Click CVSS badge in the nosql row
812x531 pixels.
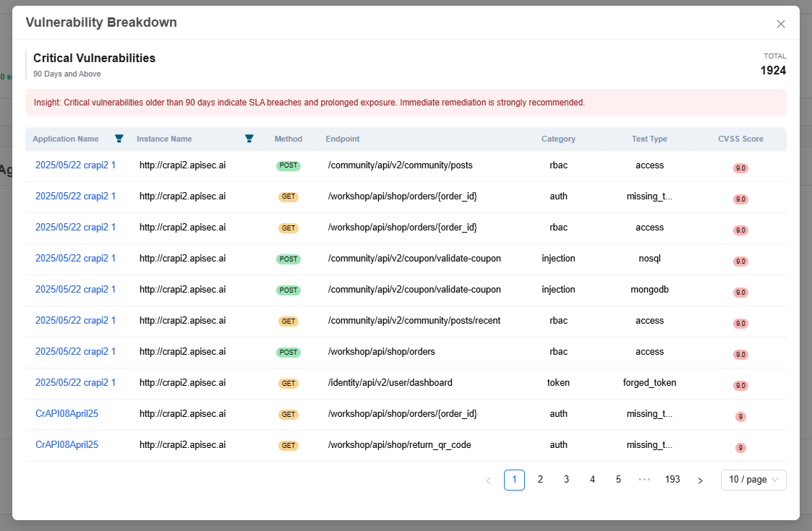pyautogui.click(x=740, y=262)
